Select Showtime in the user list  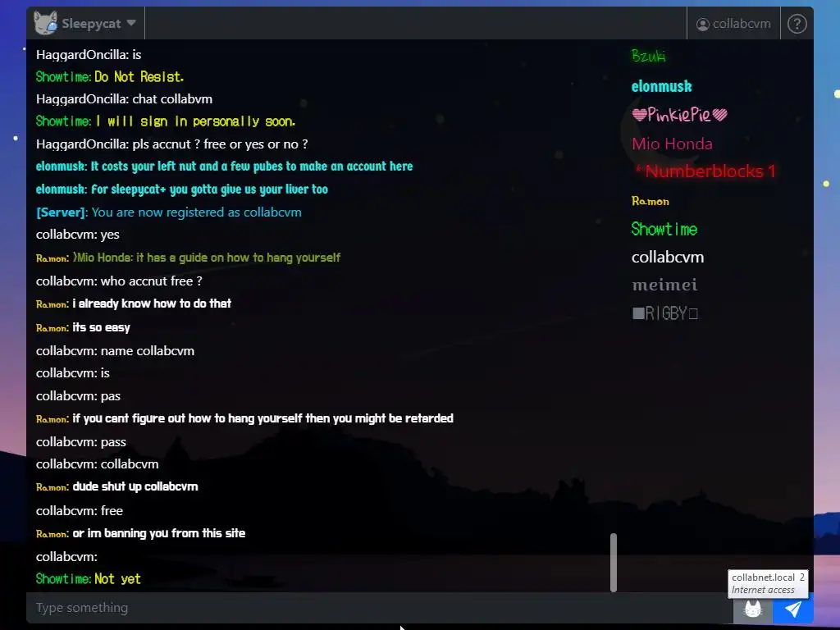click(x=664, y=230)
